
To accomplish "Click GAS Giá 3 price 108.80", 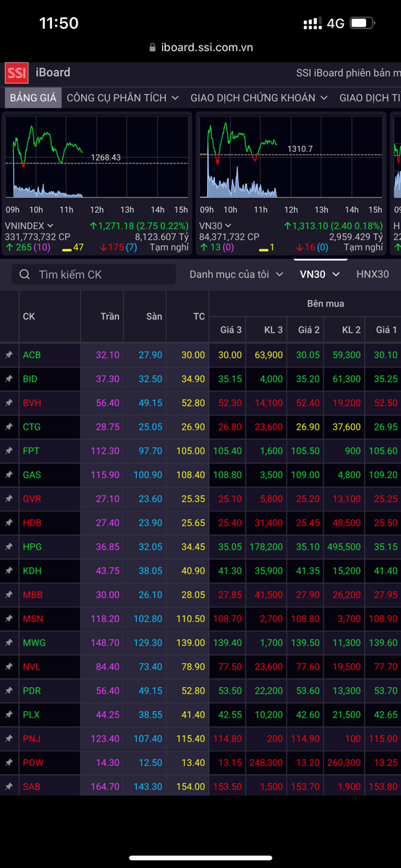I will 228,475.
